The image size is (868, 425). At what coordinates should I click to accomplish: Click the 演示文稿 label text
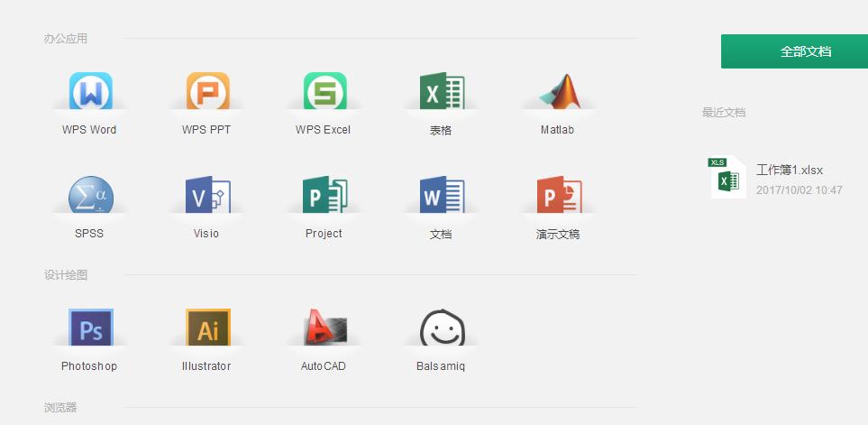click(x=558, y=234)
